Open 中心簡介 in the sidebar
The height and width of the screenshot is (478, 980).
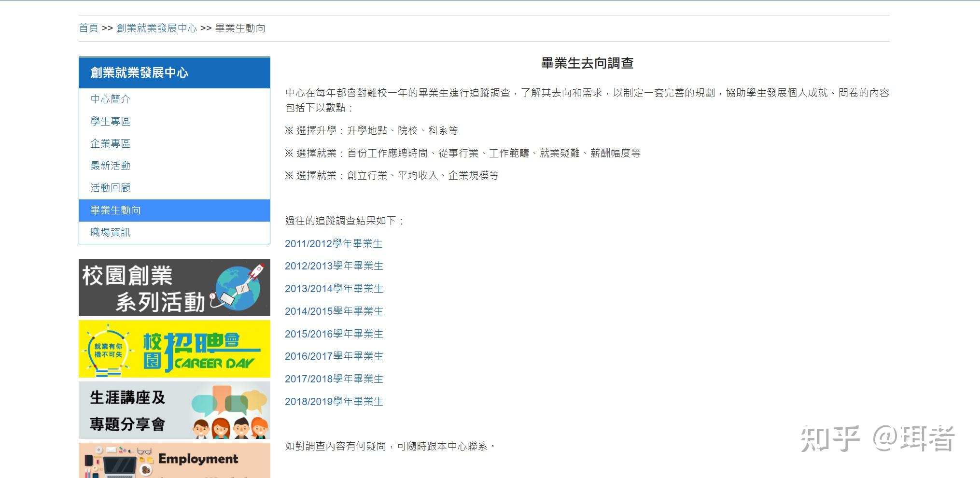point(110,99)
